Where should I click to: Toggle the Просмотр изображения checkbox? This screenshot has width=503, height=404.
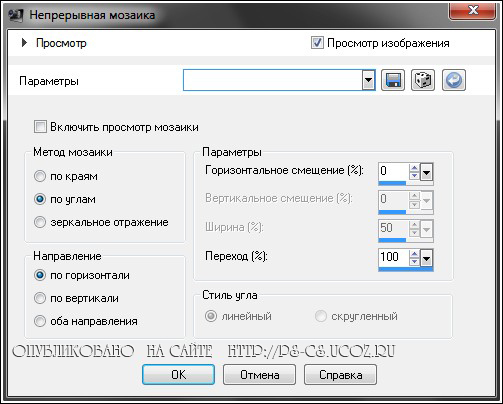[317, 43]
